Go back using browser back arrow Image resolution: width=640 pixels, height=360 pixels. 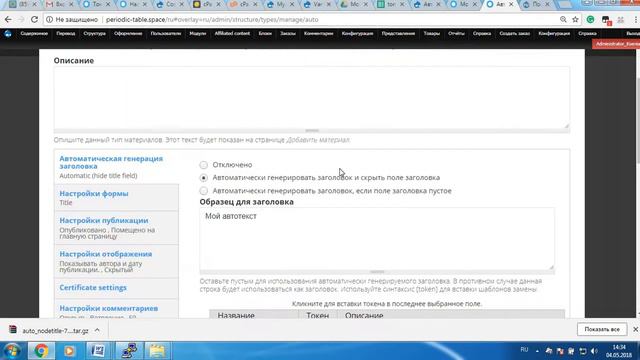(8, 20)
